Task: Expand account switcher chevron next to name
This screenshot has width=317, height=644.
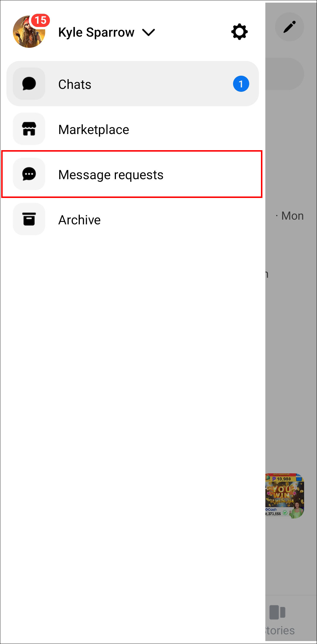Action: click(x=149, y=32)
